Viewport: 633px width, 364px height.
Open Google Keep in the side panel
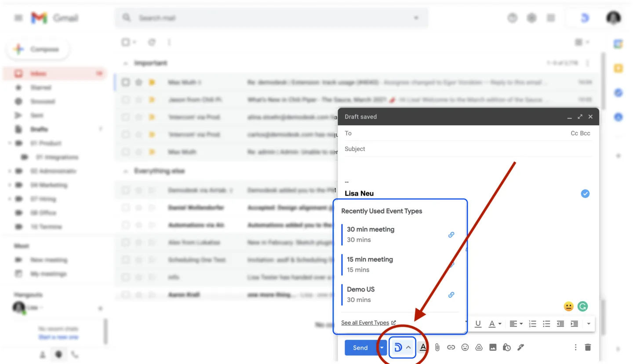pyautogui.click(x=618, y=68)
